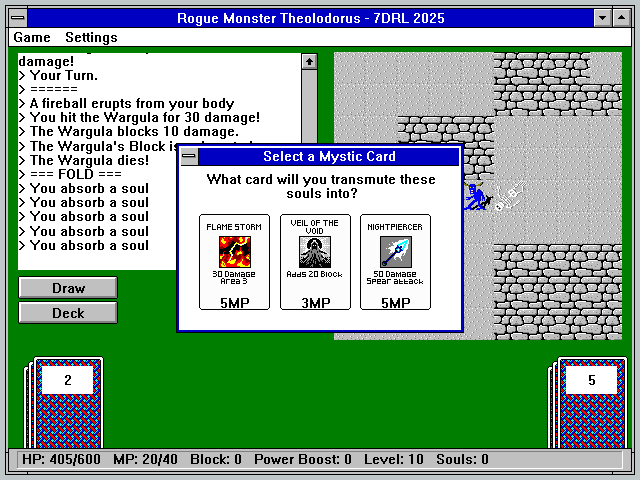
Task: Click the skeleton remains beside the player
Action: tap(509, 200)
